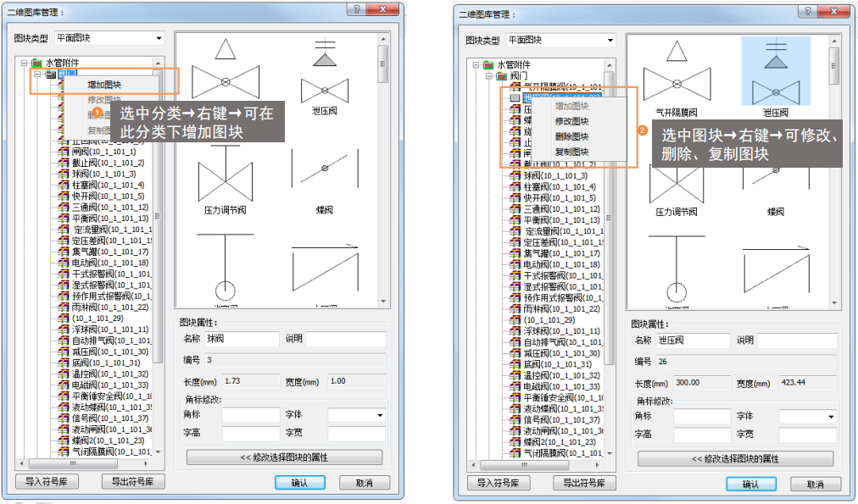Select 泄压阀 thumbnail in left window preview

coord(325,76)
